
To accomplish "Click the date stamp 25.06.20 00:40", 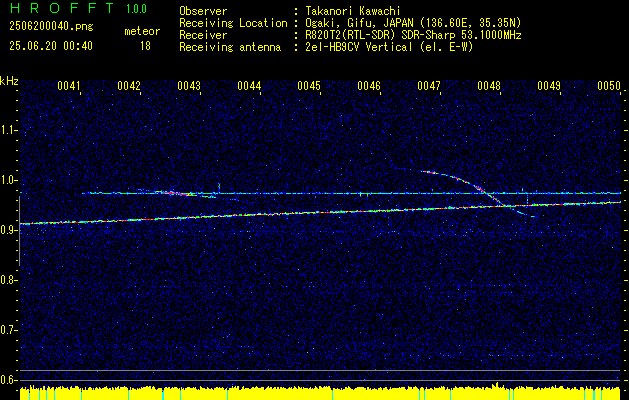I will (x=51, y=46).
